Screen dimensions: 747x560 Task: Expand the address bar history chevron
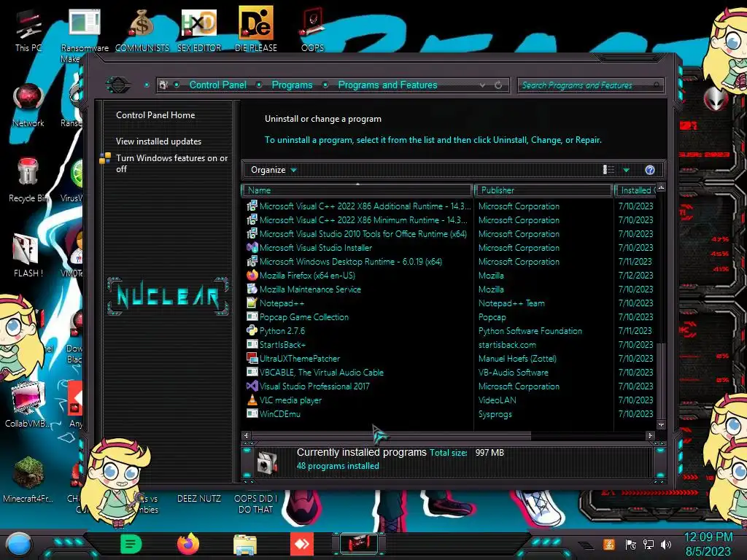point(483,85)
